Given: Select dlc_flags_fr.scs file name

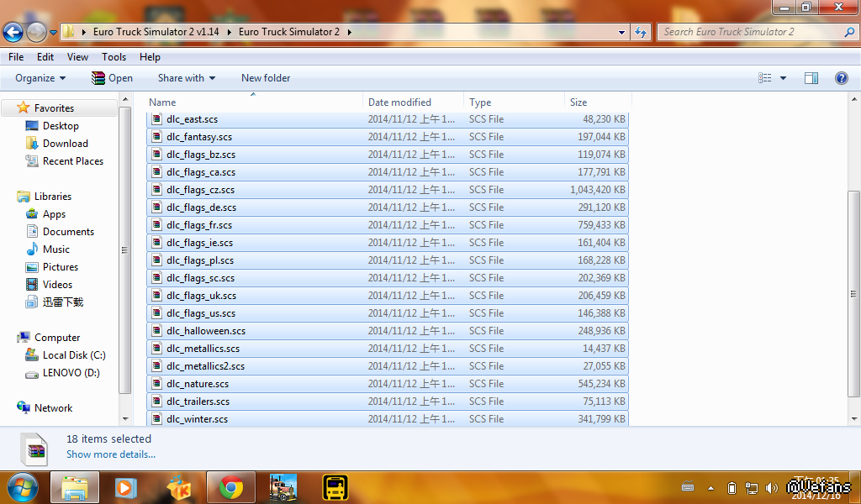Looking at the screenshot, I should click(199, 225).
